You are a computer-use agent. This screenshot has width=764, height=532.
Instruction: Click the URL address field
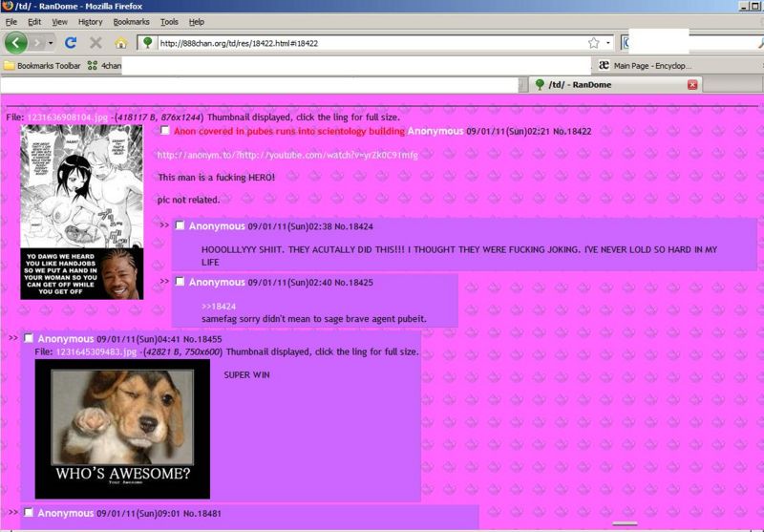click(371, 43)
